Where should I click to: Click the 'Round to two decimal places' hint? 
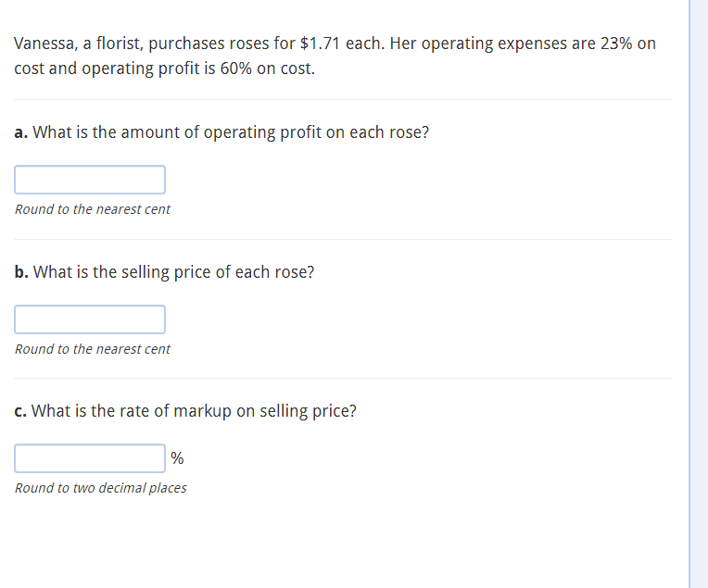pos(101,488)
